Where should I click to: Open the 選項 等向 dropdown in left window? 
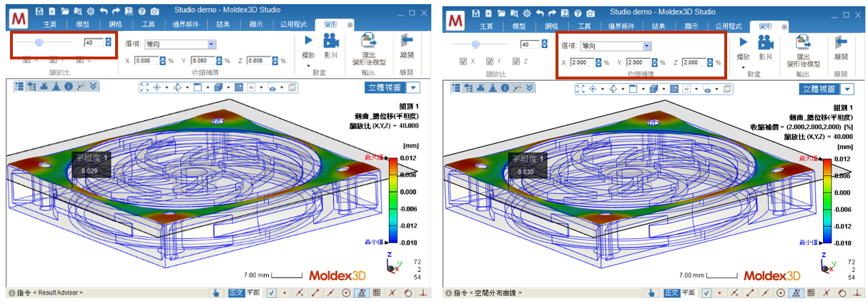click(211, 44)
